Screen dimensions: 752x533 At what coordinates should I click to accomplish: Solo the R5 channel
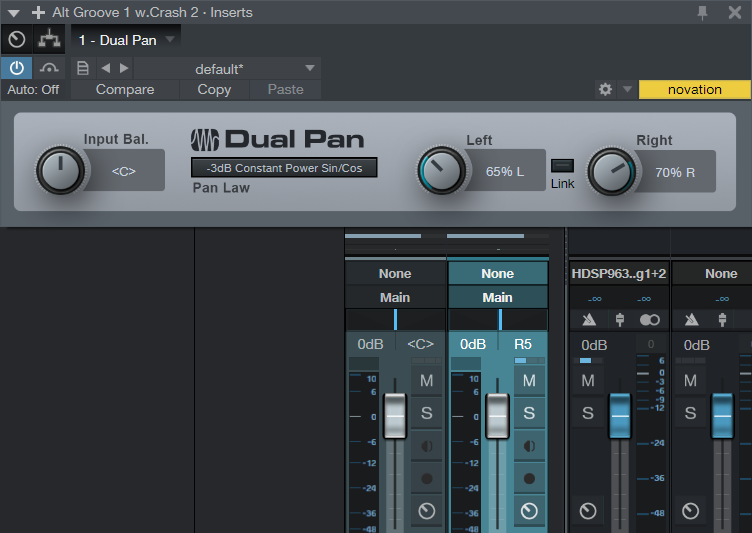[529, 413]
